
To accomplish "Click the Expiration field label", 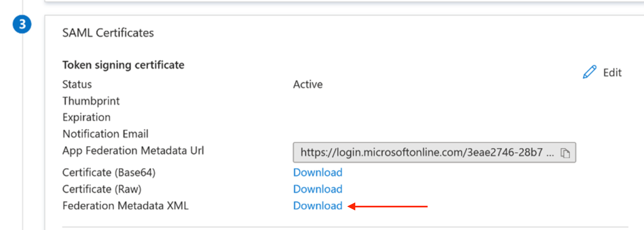I will [87, 117].
